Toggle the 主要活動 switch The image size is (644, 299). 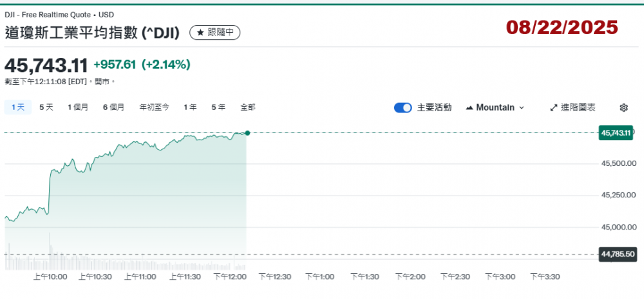[402, 107]
